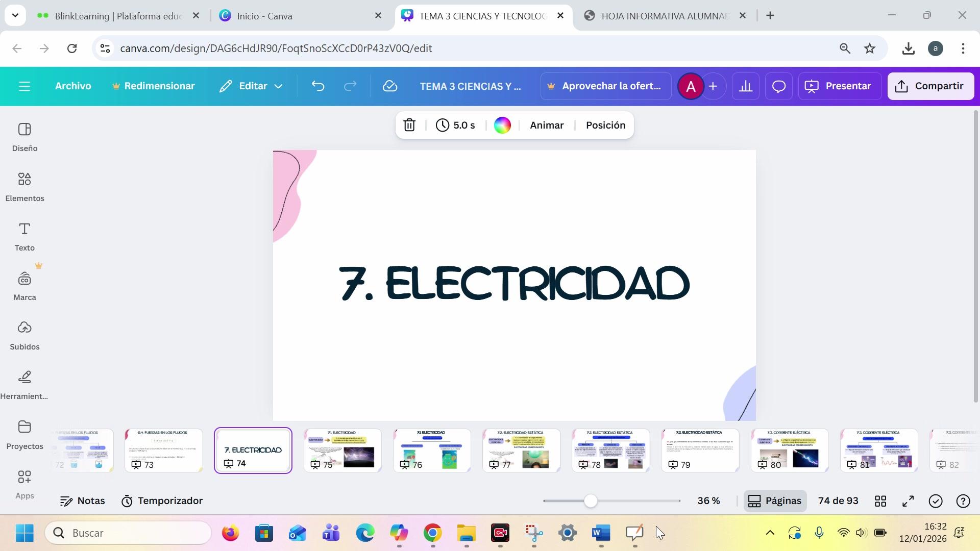Viewport: 980px width, 551px height.
Task: Open the Elementos panel
Action: [x=24, y=187]
